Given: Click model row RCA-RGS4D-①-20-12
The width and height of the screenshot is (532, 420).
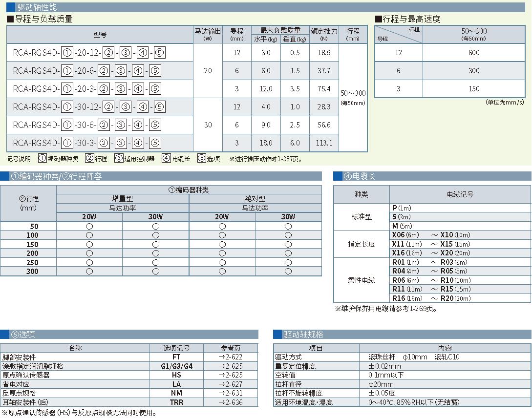Looking at the screenshot, I should [89, 53].
